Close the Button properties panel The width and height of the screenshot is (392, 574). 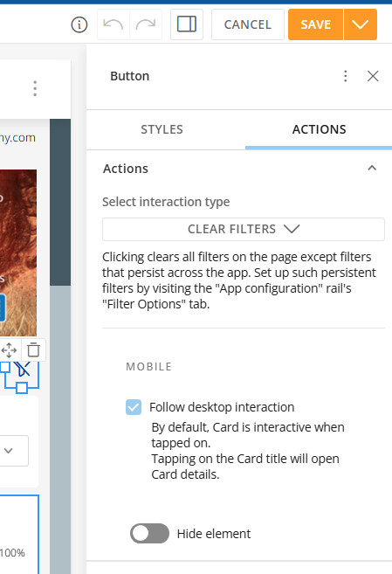click(x=373, y=76)
